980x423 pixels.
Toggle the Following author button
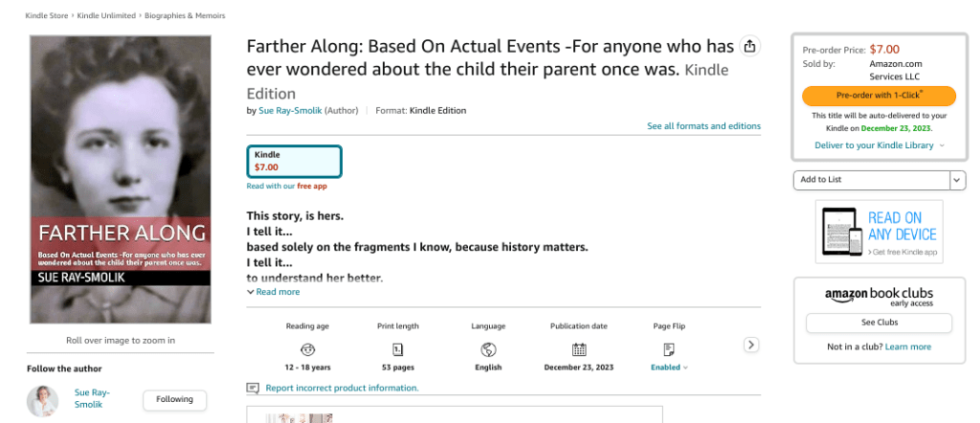point(174,399)
